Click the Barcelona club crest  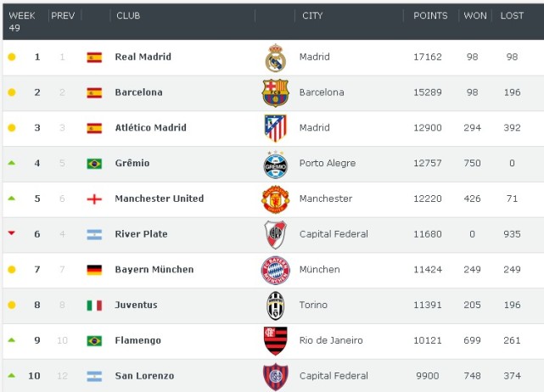275,92
